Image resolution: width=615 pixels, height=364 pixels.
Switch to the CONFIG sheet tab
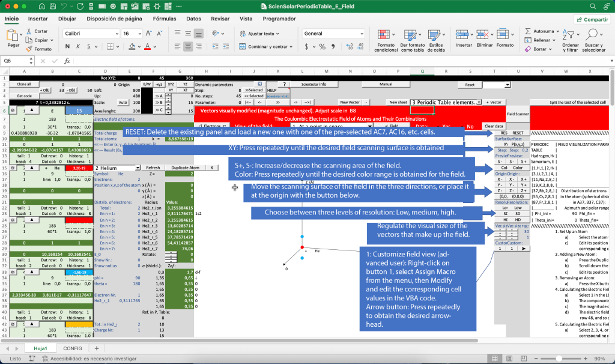tap(73, 348)
